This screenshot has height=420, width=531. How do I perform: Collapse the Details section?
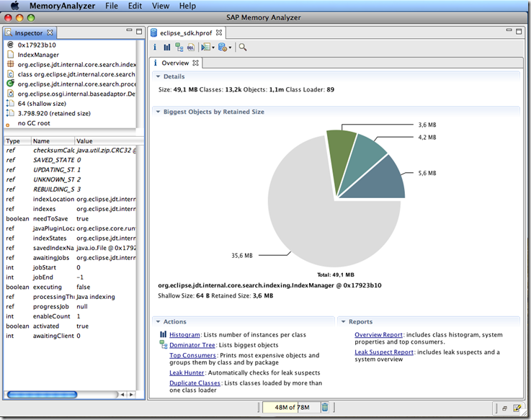point(158,76)
